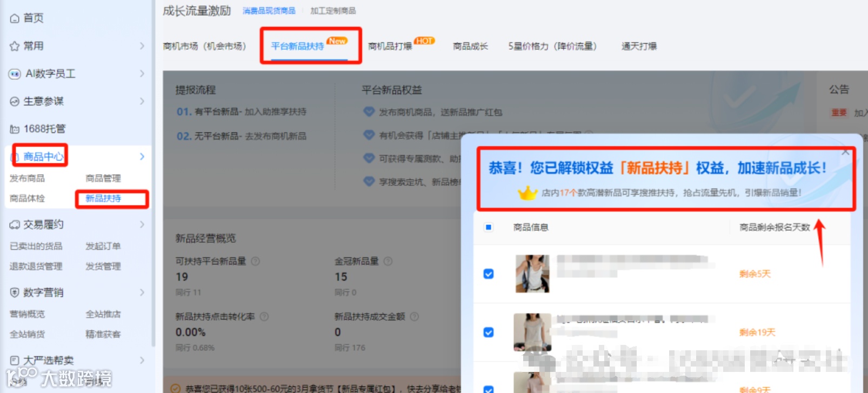868x393 pixels.
Task: Click help icon beside 新品扶持成交金额
Action: 415,316
